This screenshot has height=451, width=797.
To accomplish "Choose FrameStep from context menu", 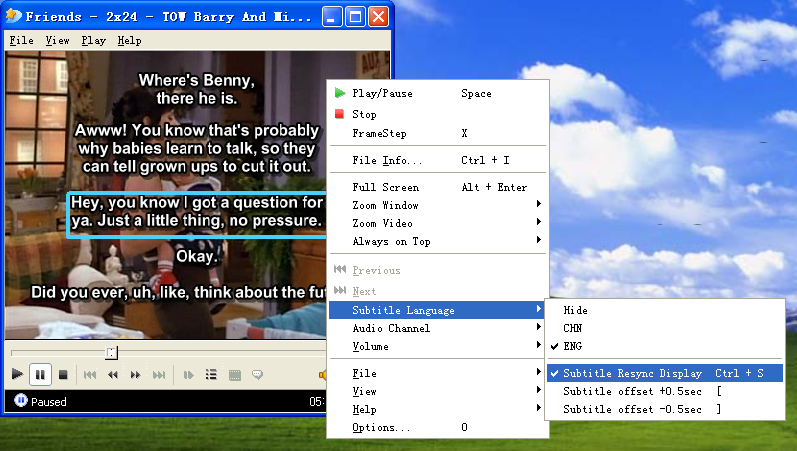I will pyautogui.click(x=438, y=133).
